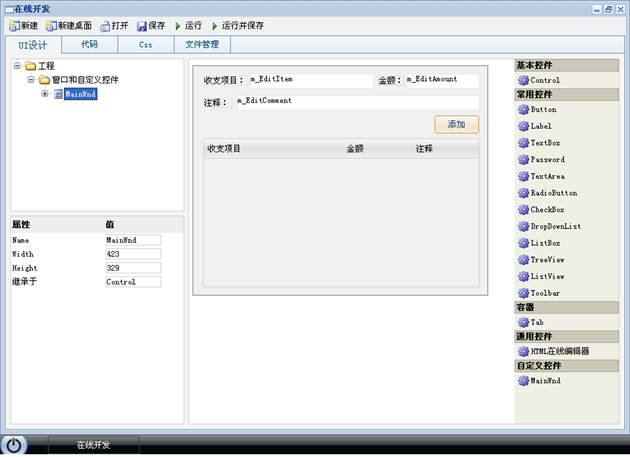Pick the RadioButton control icon
630x457 pixels.
click(x=523, y=193)
